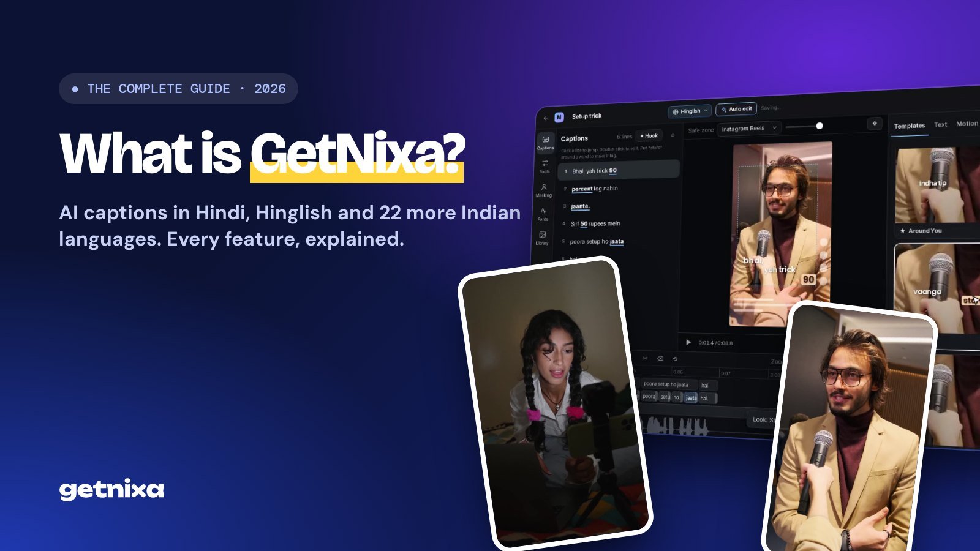Click the delete backspace icon in timeline
Image resolution: width=980 pixels, height=551 pixels.
coord(660,359)
